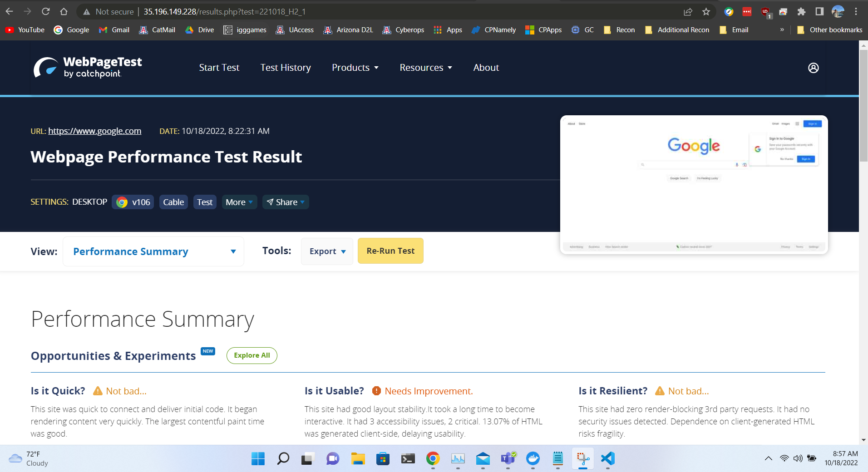Open taskbar Search magnifier

[x=283, y=459]
